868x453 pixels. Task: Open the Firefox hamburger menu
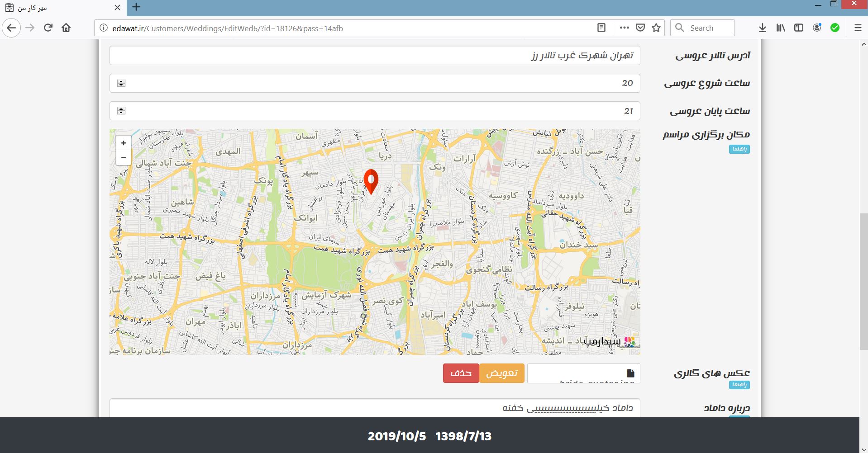click(x=858, y=28)
